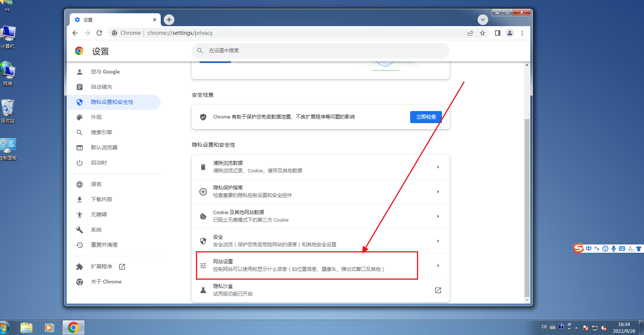Open the browser side panel
This screenshot has width=644, height=335.
point(498,33)
